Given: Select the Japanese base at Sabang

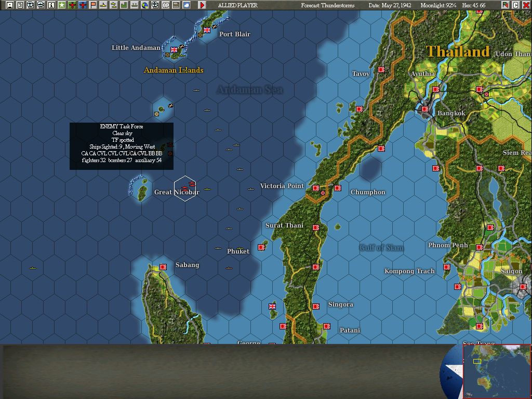Looking at the screenshot, I should [x=163, y=267].
